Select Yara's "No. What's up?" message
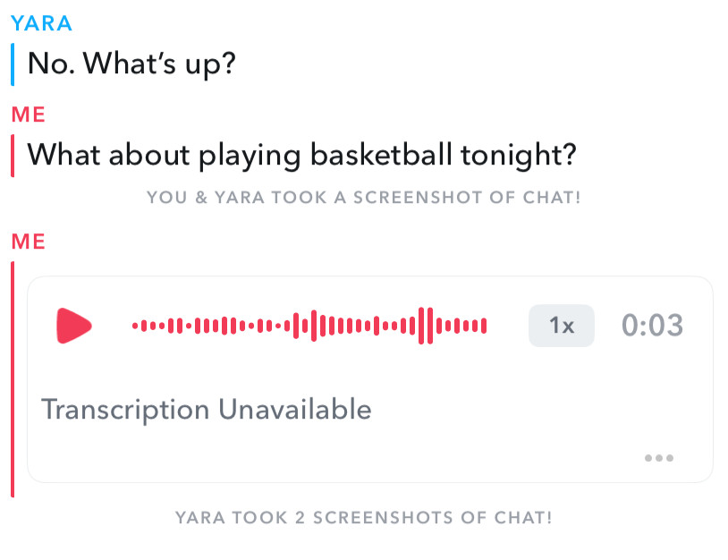Screen dimensions: 728x560 click(131, 64)
